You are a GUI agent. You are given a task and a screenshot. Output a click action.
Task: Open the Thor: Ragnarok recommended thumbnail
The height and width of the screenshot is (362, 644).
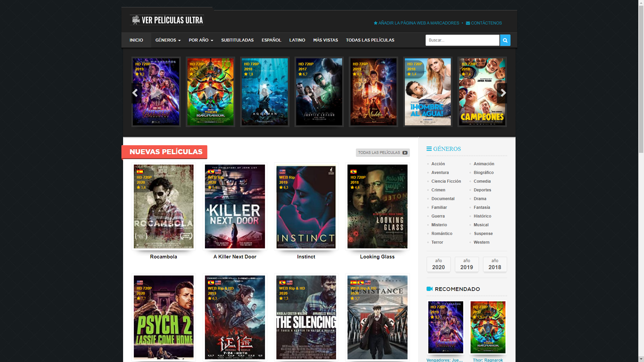click(x=488, y=327)
